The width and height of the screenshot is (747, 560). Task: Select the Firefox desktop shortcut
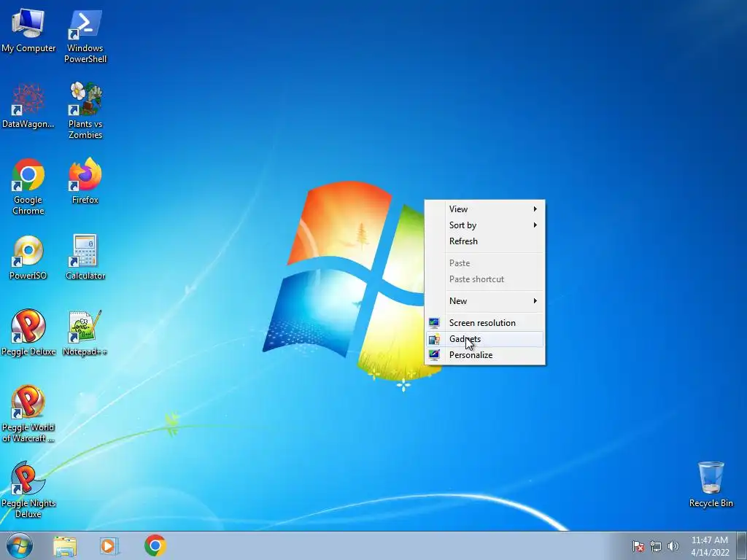click(85, 182)
